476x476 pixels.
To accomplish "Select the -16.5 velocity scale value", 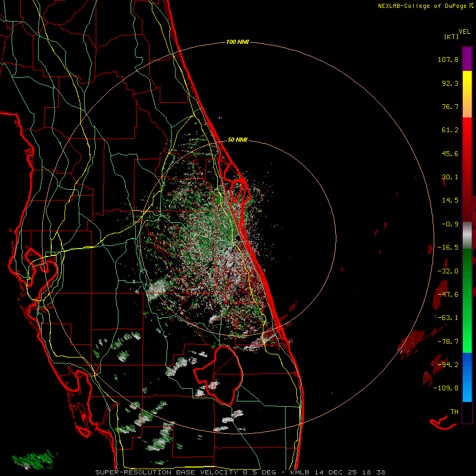I will pyautogui.click(x=448, y=248).
